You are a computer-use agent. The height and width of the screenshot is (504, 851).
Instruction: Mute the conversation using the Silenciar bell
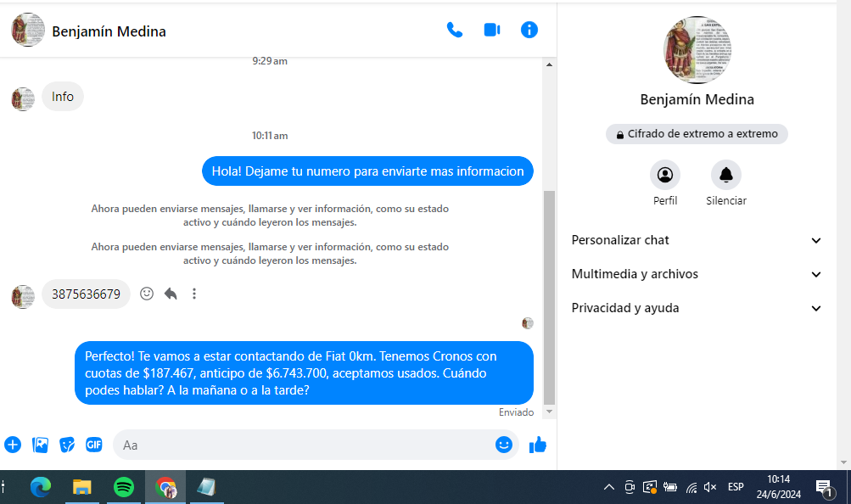tap(726, 176)
